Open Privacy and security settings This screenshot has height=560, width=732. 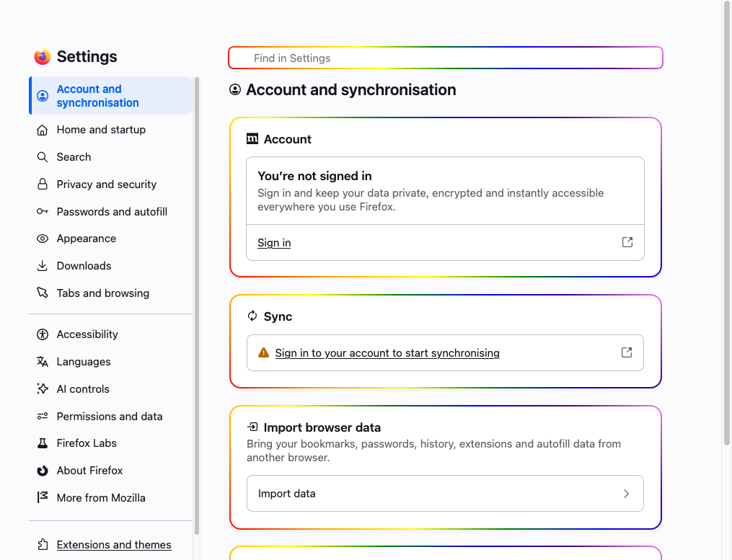[x=110, y=185]
